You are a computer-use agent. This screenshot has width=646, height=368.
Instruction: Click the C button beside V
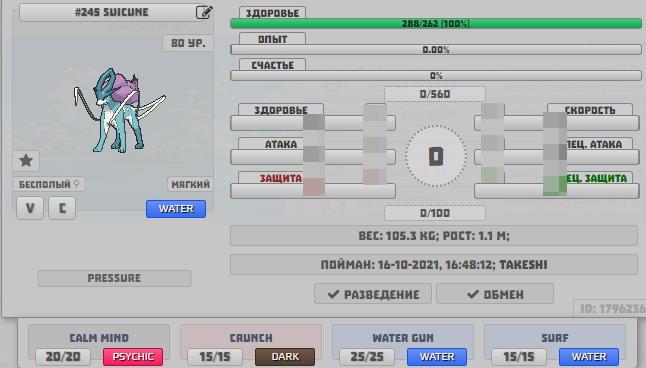(62, 208)
